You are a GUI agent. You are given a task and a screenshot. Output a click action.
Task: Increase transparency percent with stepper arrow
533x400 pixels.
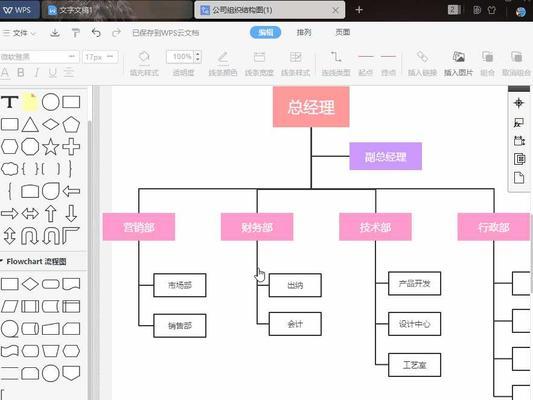tap(198, 53)
